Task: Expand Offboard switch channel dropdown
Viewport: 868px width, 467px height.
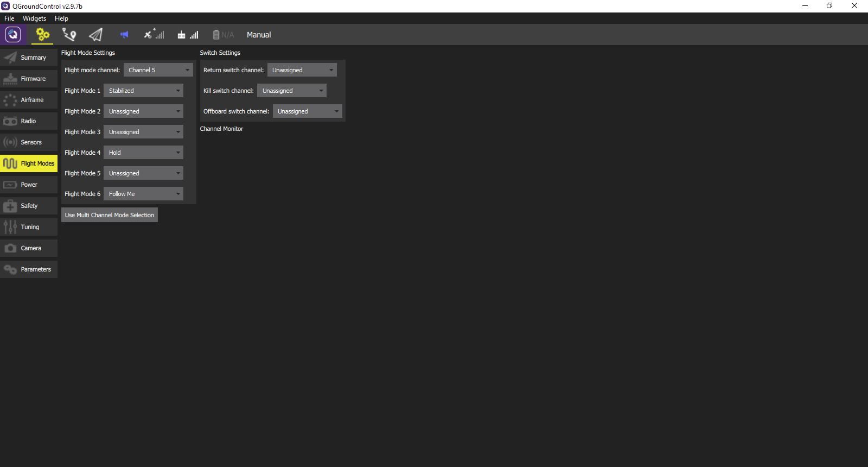Action: pos(307,111)
